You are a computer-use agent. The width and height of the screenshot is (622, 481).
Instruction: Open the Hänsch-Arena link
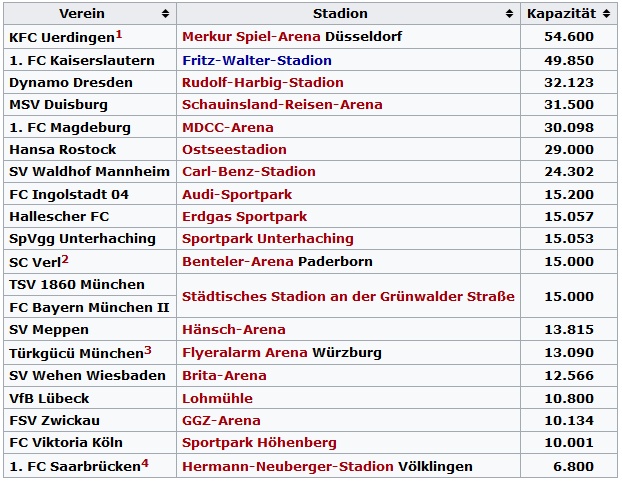click(x=234, y=330)
